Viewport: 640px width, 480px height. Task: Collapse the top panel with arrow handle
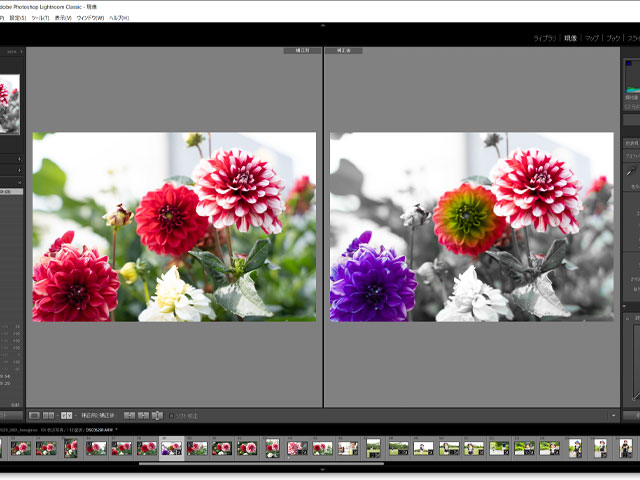[x=322, y=26]
